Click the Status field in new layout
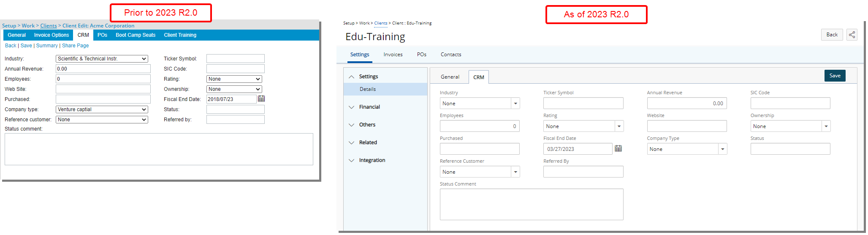Screen dimensions: 868x235 tap(790, 149)
